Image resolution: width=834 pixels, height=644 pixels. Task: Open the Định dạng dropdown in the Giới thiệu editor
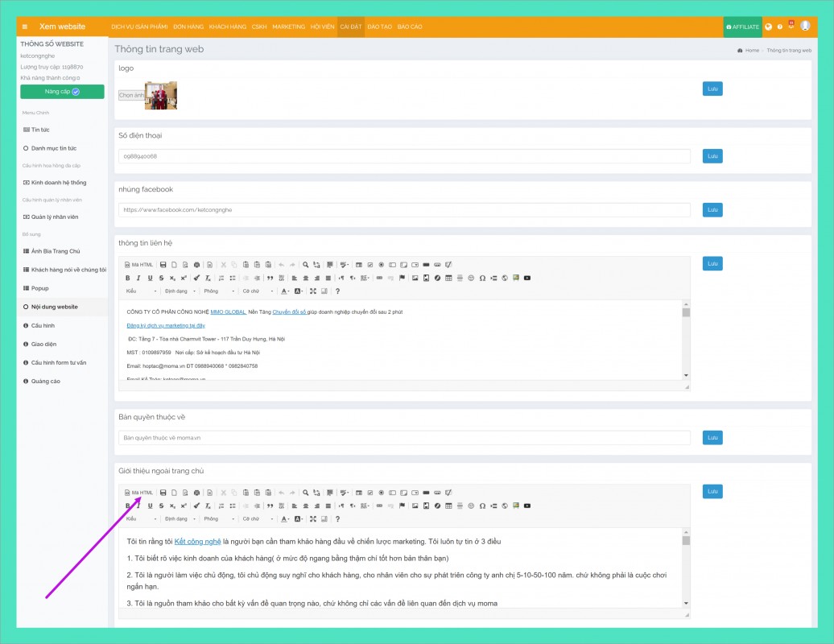(179, 519)
